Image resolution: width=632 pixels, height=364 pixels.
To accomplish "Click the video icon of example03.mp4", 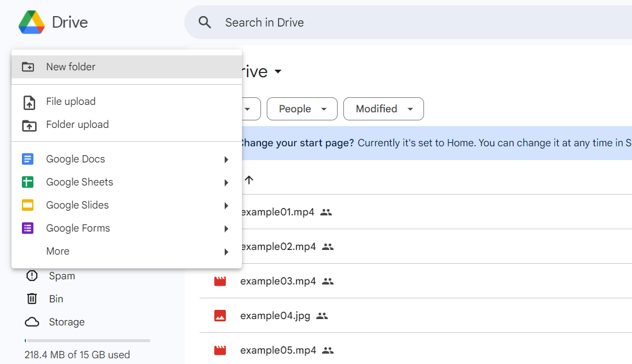I will (220, 282).
